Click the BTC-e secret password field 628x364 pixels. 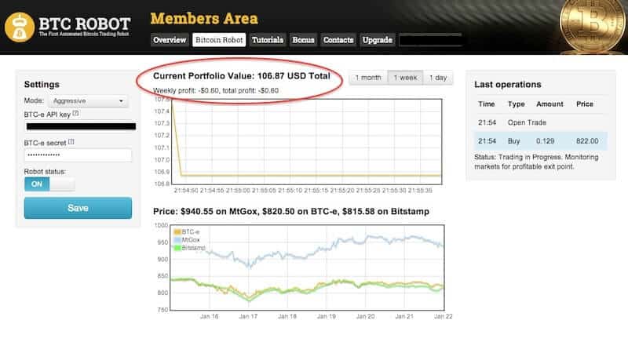point(78,155)
